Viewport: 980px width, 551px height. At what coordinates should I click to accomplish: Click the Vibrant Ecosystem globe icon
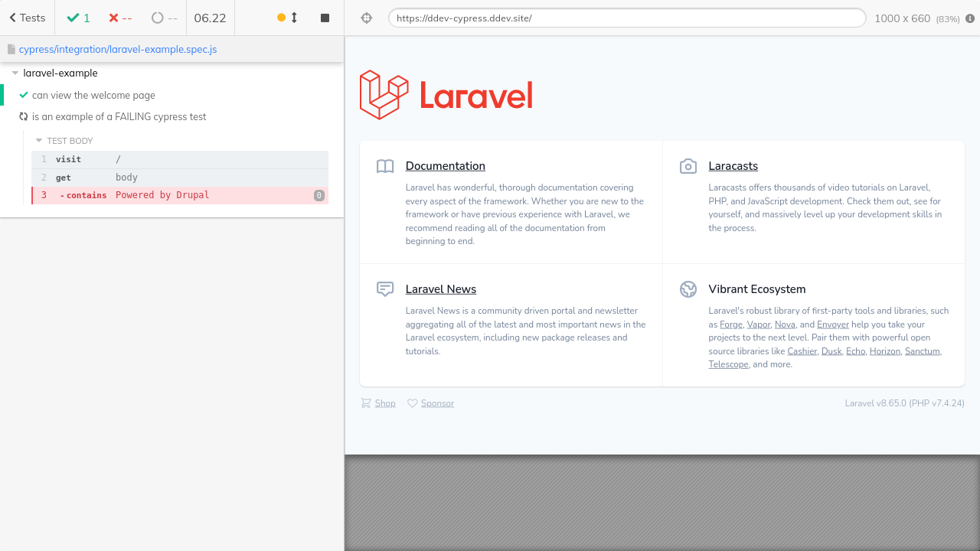pyautogui.click(x=688, y=289)
